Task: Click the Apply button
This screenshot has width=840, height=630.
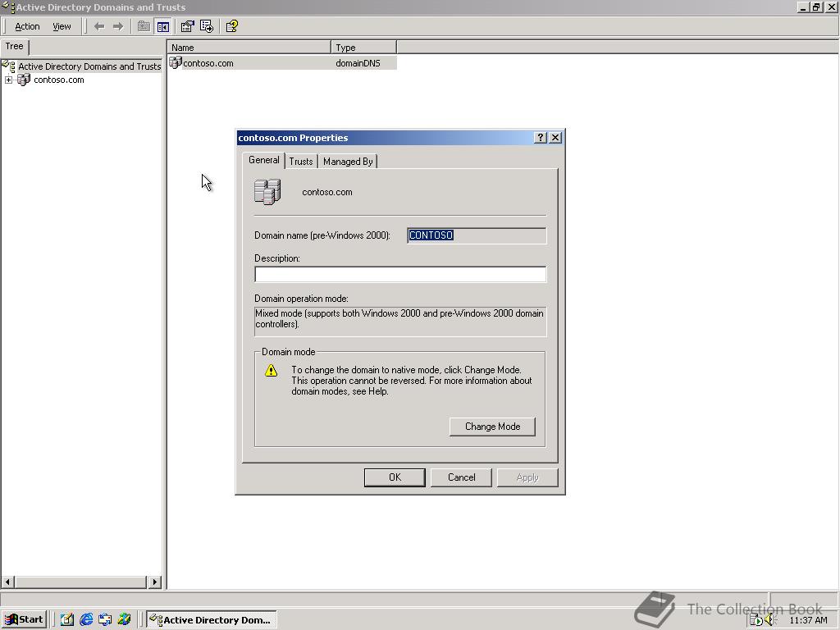Action: [x=527, y=477]
